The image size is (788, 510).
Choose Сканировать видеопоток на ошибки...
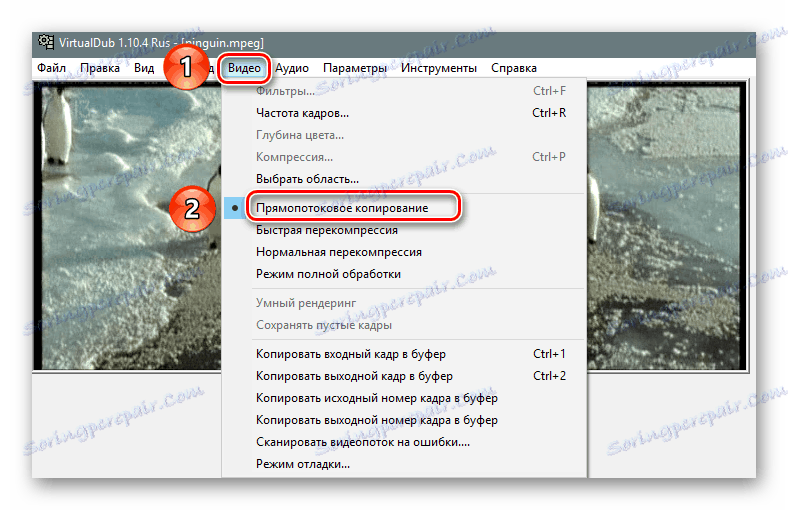[404, 443]
